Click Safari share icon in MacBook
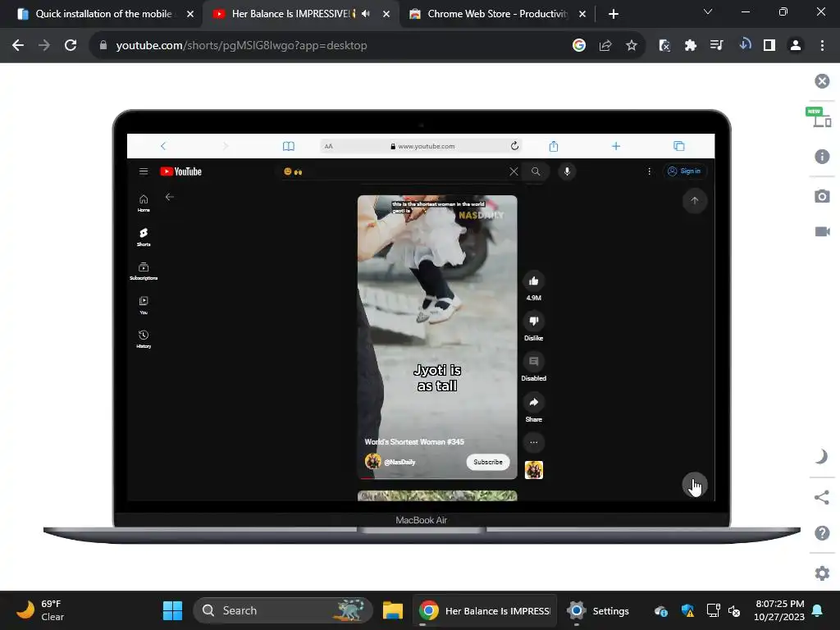The width and height of the screenshot is (840, 630). tap(554, 146)
